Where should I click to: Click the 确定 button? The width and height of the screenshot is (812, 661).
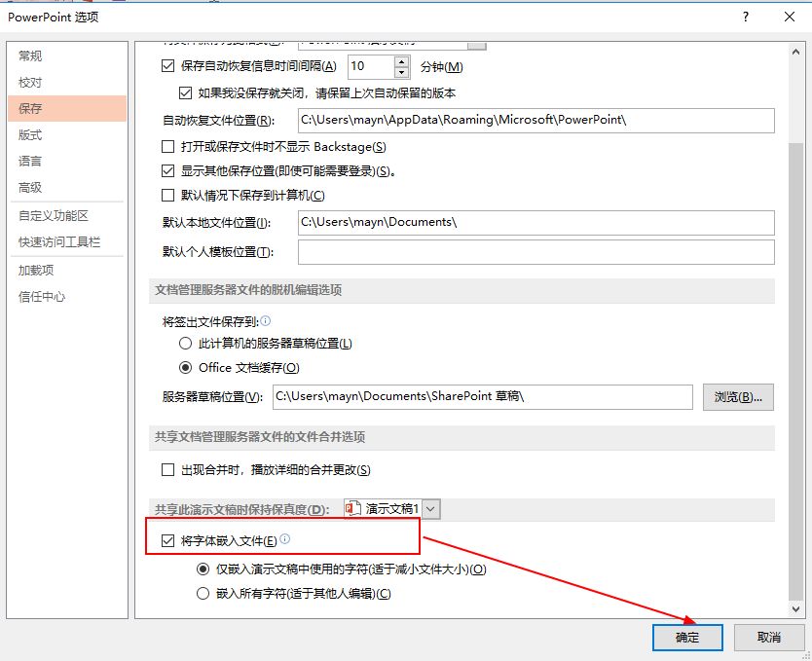[x=687, y=638]
